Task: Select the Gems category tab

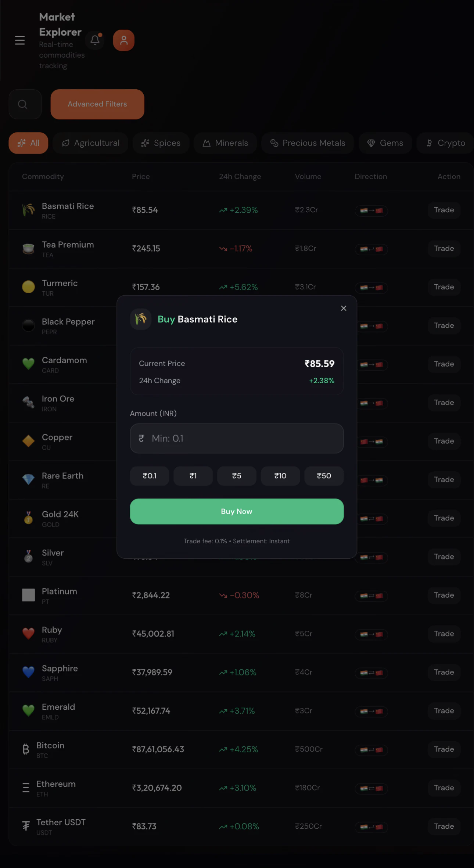Action: 385,143
